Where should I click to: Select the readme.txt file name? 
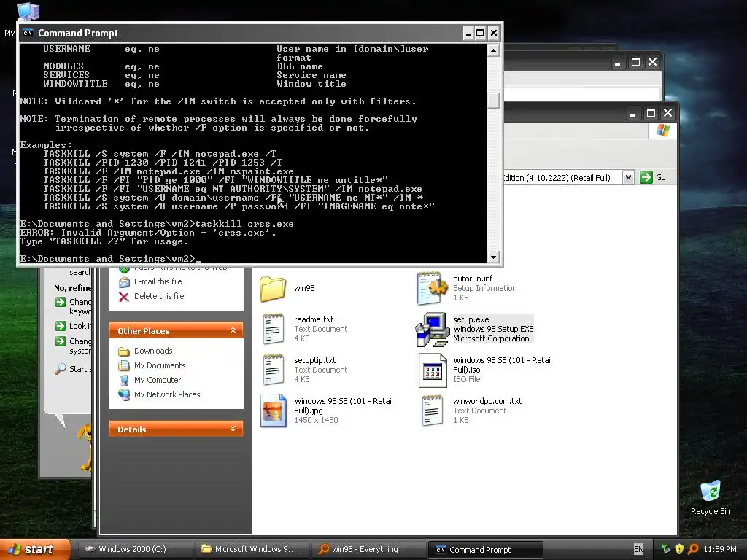click(314, 319)
